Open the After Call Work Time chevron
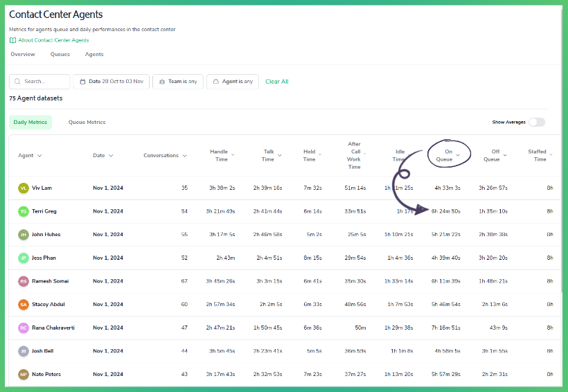 365,154
